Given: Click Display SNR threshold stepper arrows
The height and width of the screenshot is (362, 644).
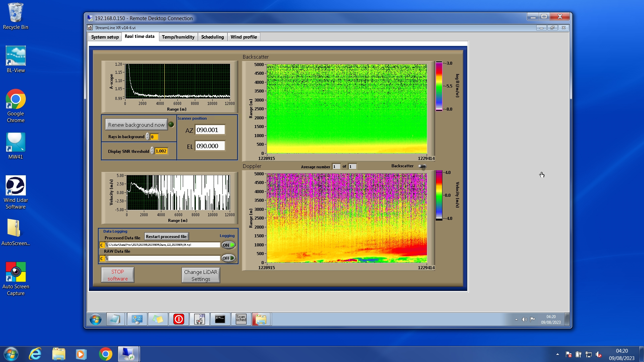Looking at the screenshot, I should (152, 151).
